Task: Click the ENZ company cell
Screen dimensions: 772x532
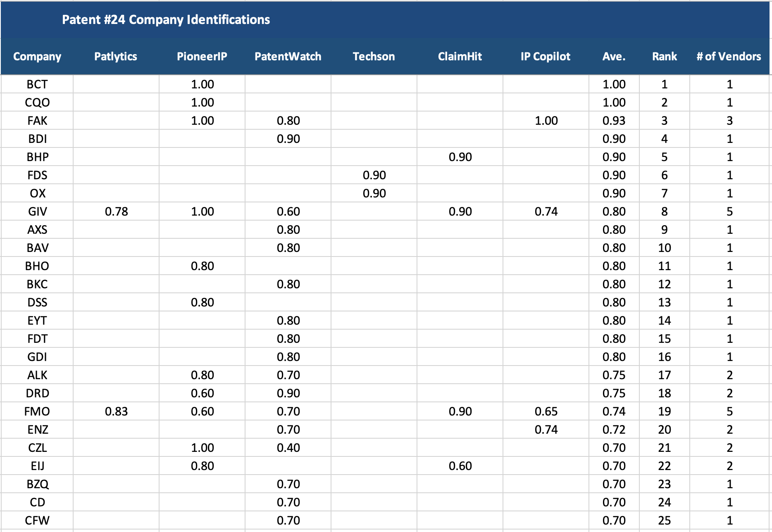Action: coord(37,430)
